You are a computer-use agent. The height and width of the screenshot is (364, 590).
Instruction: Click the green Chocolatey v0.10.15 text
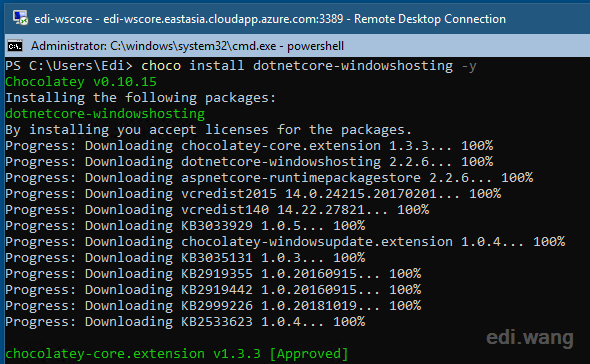click(81, 82)
